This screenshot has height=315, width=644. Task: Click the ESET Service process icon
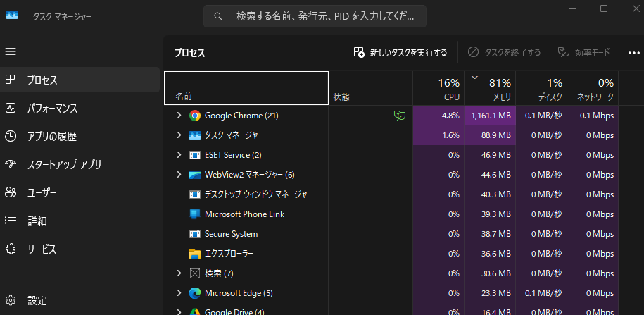click(195, 155)
